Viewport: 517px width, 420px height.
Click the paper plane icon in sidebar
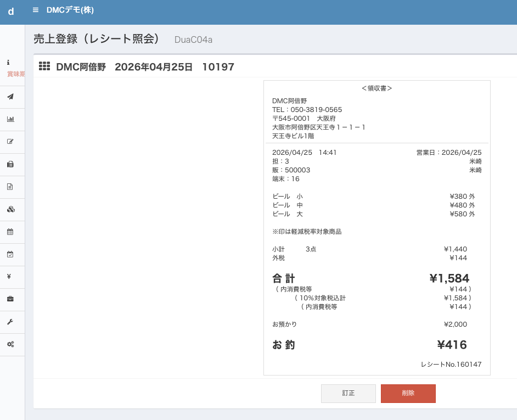[x=10, y=97]
